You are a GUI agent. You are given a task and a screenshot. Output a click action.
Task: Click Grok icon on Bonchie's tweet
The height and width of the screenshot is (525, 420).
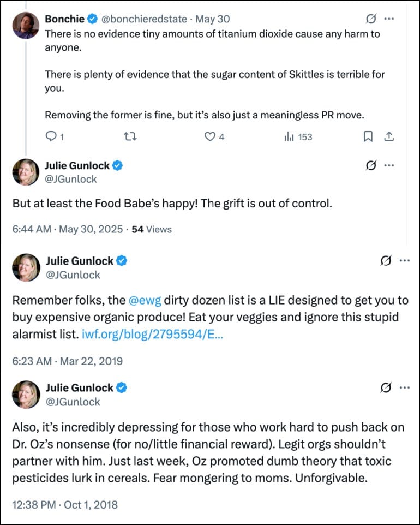pos(371,19)
